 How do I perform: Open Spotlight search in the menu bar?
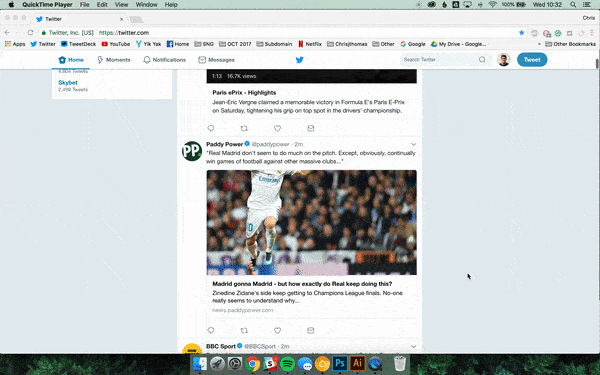pyautogui.click(x=573, y=5)
